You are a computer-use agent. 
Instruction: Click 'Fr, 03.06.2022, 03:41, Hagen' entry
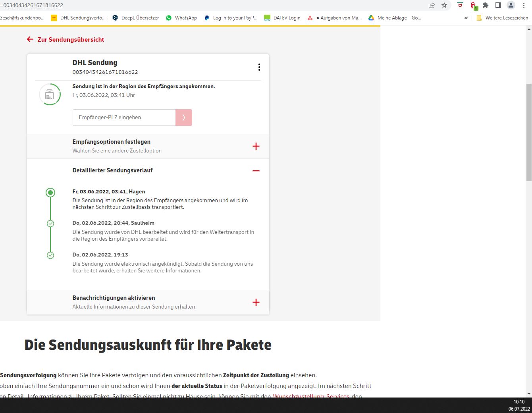(x=109, y=191)
